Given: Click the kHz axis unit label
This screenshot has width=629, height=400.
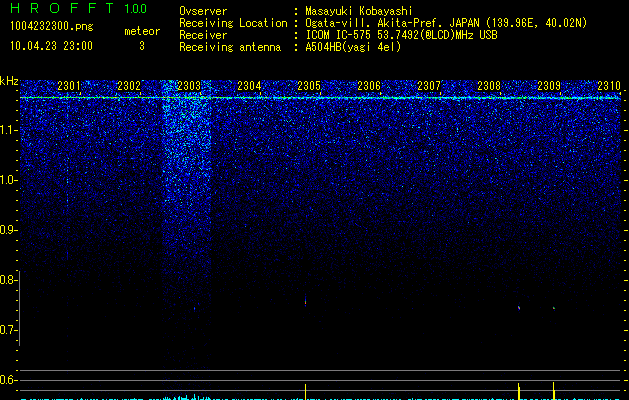Looking at the screenshot, I should click(x=9, y=81).
